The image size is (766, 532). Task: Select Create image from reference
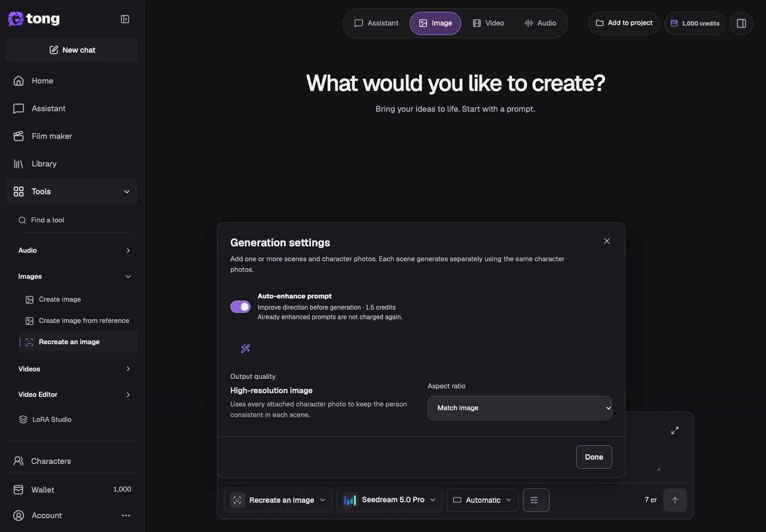click(78, 321)
